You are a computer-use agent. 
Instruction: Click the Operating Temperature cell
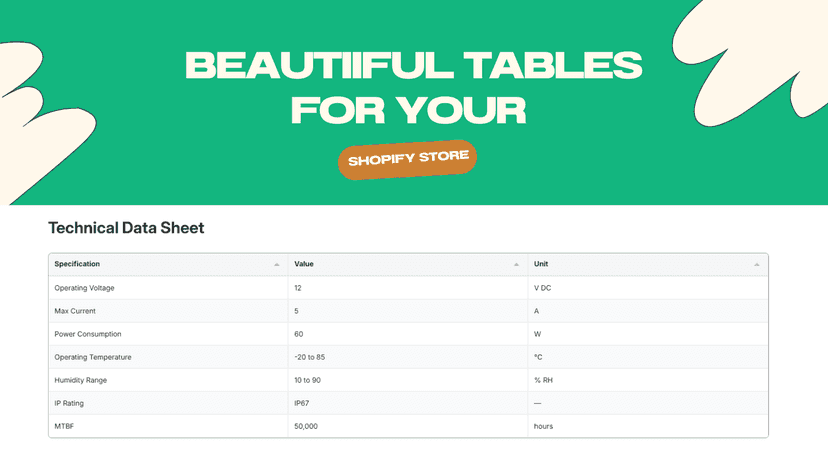click(168, 357)
